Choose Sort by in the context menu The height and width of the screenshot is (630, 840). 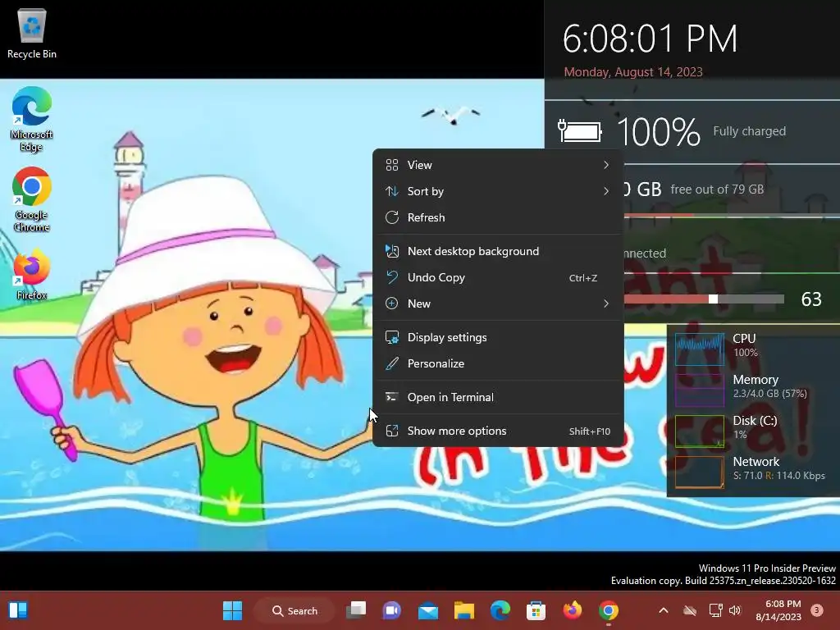pos(498,191)
